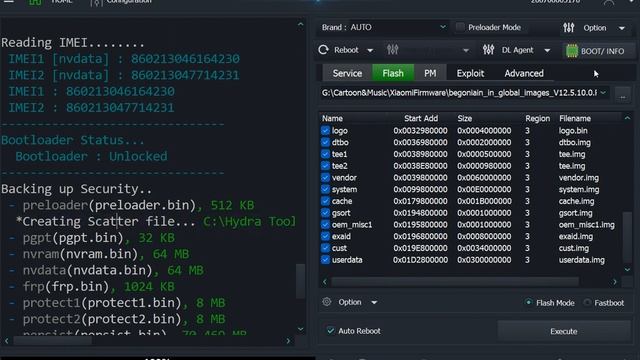Click the Start Add column header
The image size is (640, 360).
[421, 118]
